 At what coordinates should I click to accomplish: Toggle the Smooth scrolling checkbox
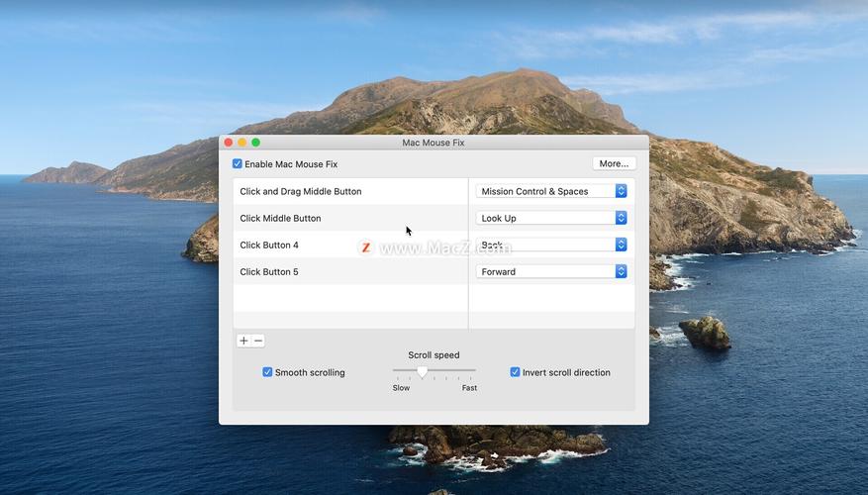267,372
